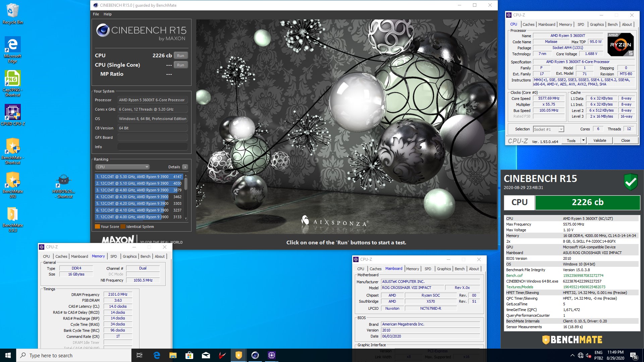Image resolution: width=644 pixels, height=362 pixels.
Task: Open About tab in Mainboard CPU-Z window
Action: [x=474, y=269]
